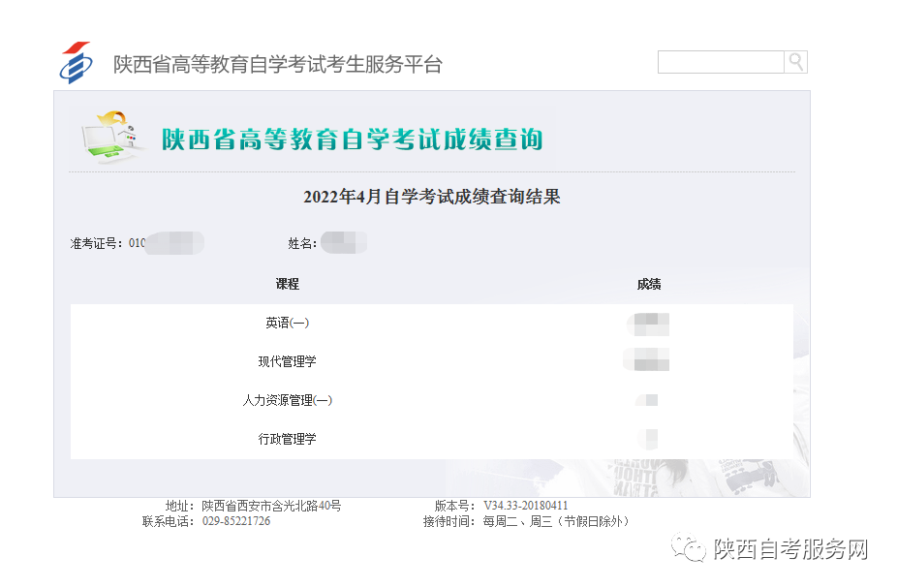Viewport: 897px width, 588px height.
Task: Click the 陕西省高等教育自学考试考生服务平台 title
Action: coord(277,64)
